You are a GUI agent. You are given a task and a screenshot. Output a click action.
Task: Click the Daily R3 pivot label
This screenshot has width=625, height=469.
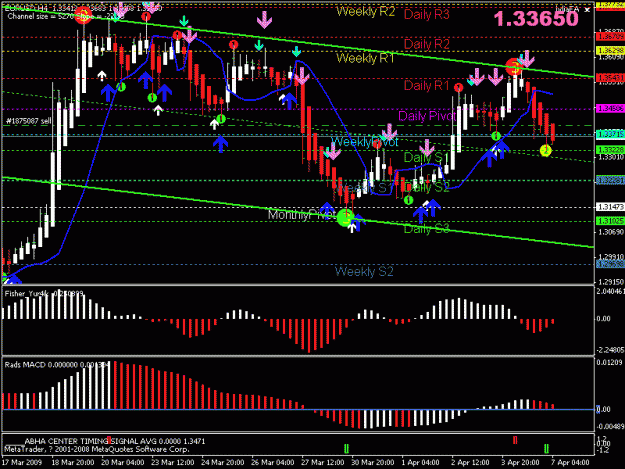tap(426, 15)
